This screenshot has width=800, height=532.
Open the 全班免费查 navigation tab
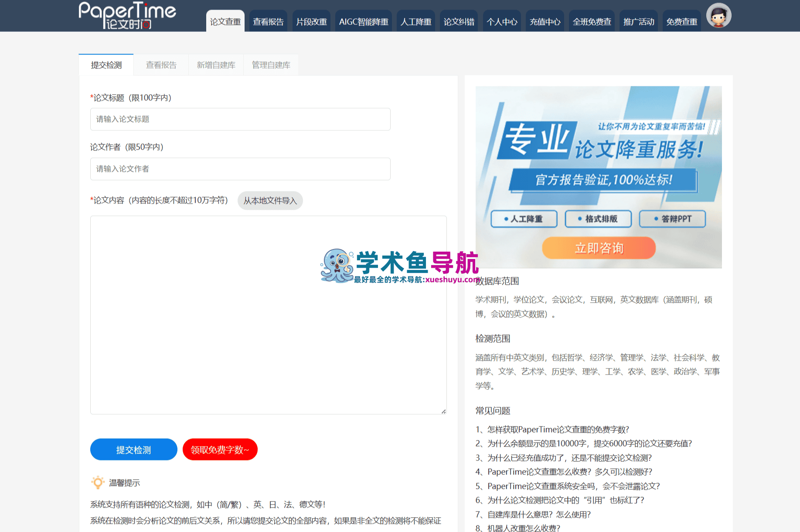tap(592, 21)
